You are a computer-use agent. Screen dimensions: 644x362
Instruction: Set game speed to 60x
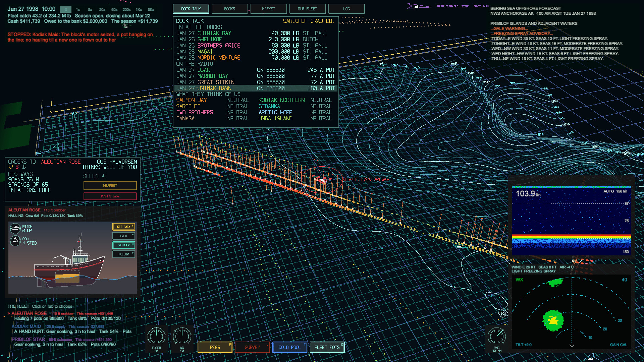(114, 10)
